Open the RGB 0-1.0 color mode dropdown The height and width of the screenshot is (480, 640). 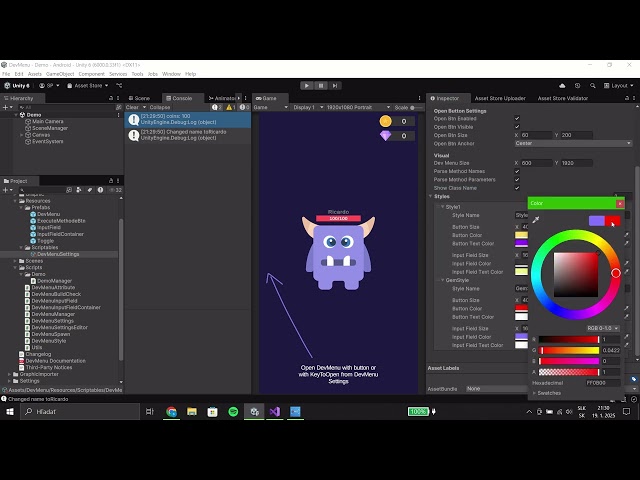pyautogui.click(x=603, y=329)
